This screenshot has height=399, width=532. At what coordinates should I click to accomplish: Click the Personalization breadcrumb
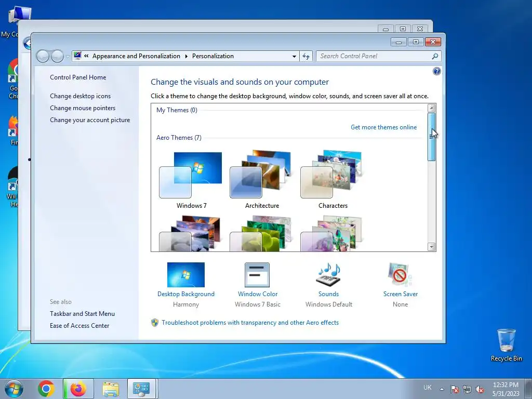[x=212, y=56]
